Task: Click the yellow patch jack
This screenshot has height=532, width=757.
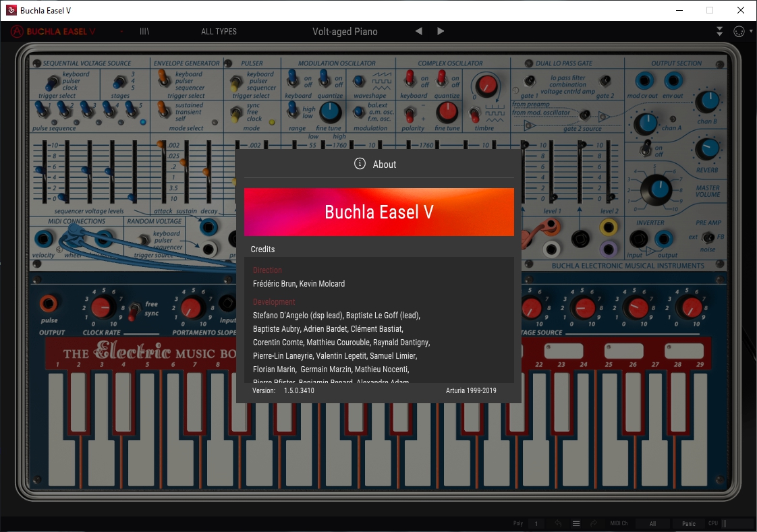Action: click(x=609, y=227)
